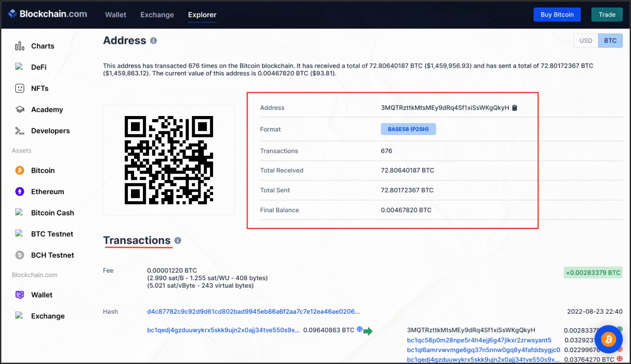Viewport: 631px width, 364px height.
Task: Switch currency display to USD
Action: pos(586,40)
